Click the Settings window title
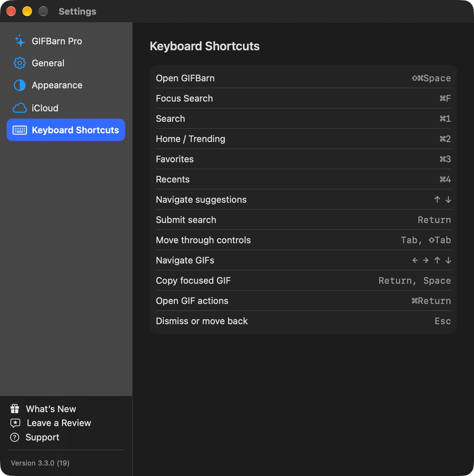Image resolution: width=474 pixels, height=476 pixels. pos(77,12)
